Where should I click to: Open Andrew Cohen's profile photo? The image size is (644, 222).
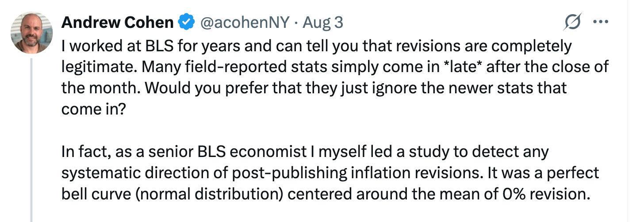click(31, 33)
